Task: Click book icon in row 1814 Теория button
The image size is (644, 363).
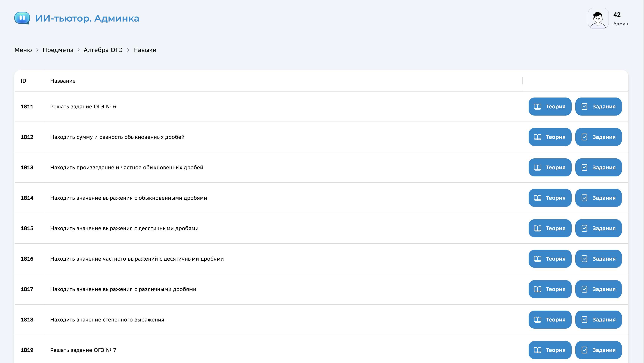Action: pos(537,198)
